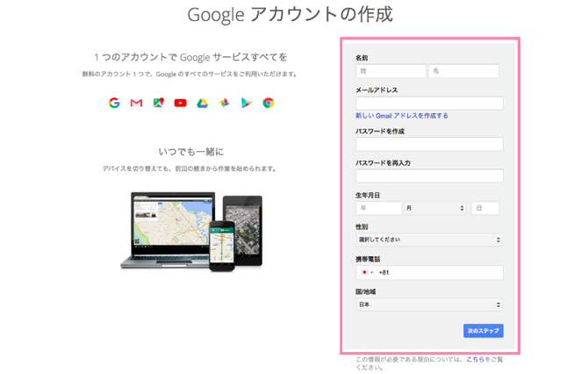Click the 次のステップ button
The width and height of the screenshot is (588, 374).
click(x=484, y=331)
